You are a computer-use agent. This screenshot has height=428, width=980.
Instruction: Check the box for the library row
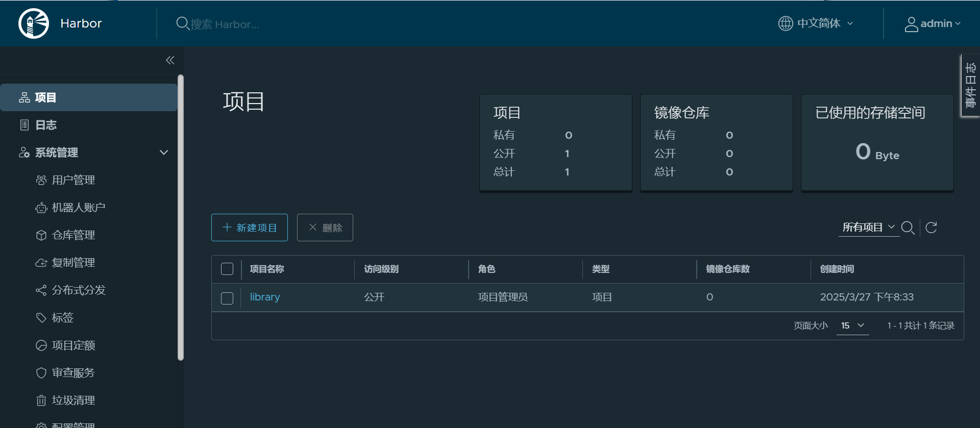pyautogui.click(x=227, y=298)
